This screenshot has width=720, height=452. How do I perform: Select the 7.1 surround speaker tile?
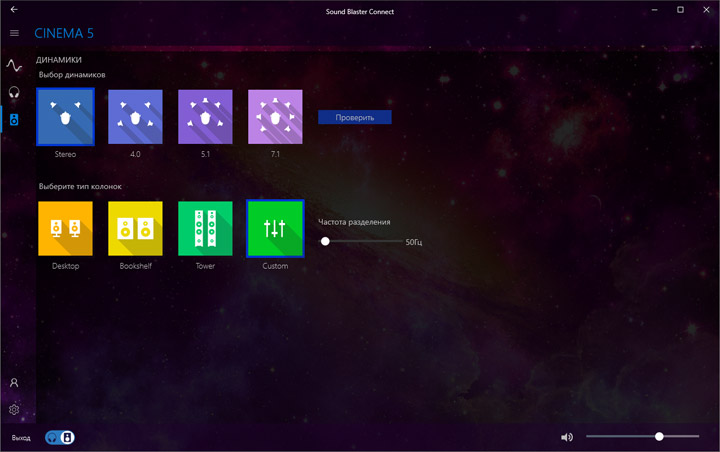click(x=275, y=117)
